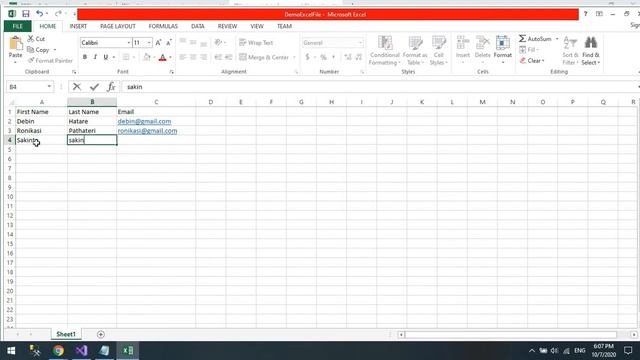
Task: Cut selection with scissors icon
Action: point(36,39)
